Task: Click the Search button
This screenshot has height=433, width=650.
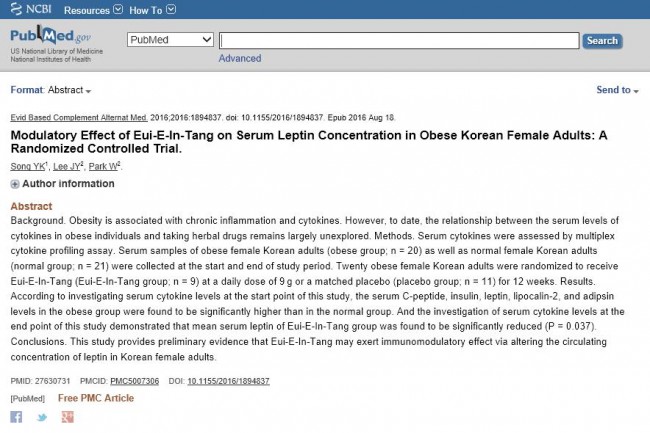Action: click(602, 41)
